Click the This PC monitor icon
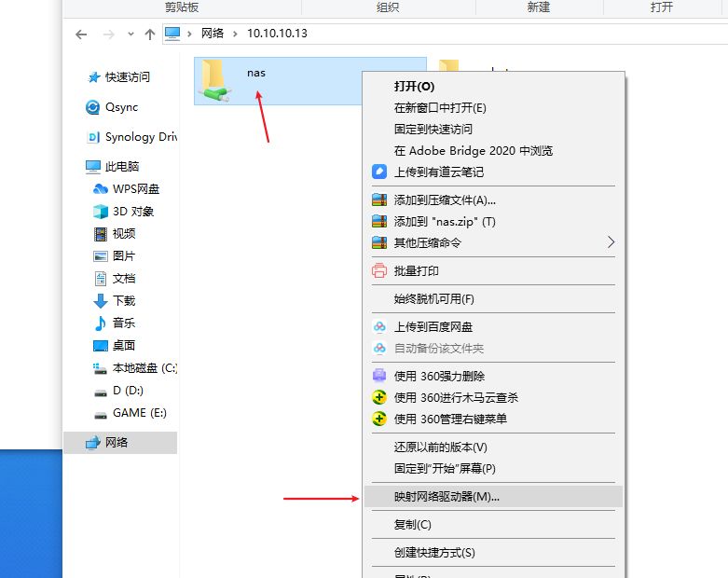The height and width of the screenshot is (578, 728). pyautogui.click(x=93, y=167)
